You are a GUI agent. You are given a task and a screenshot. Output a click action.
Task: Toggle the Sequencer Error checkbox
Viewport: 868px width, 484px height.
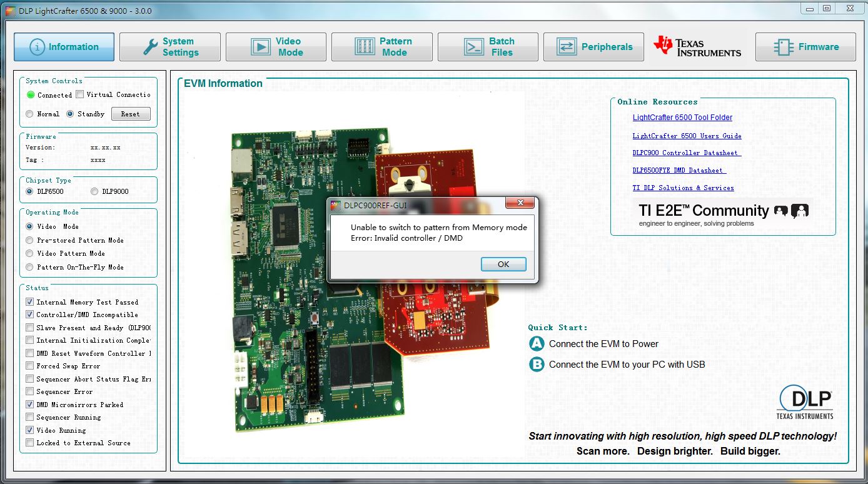pyautogui.click(x=29, y=391)
